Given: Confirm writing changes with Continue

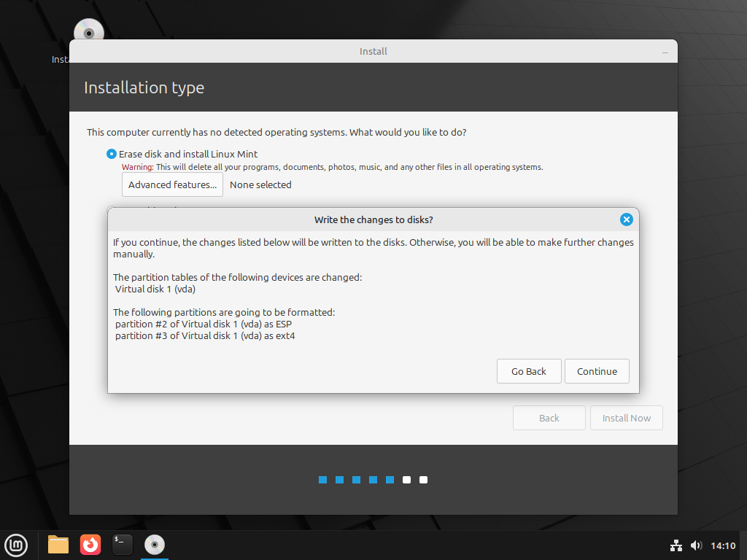Looking at the screenshot, I should [x=597, y=371].
